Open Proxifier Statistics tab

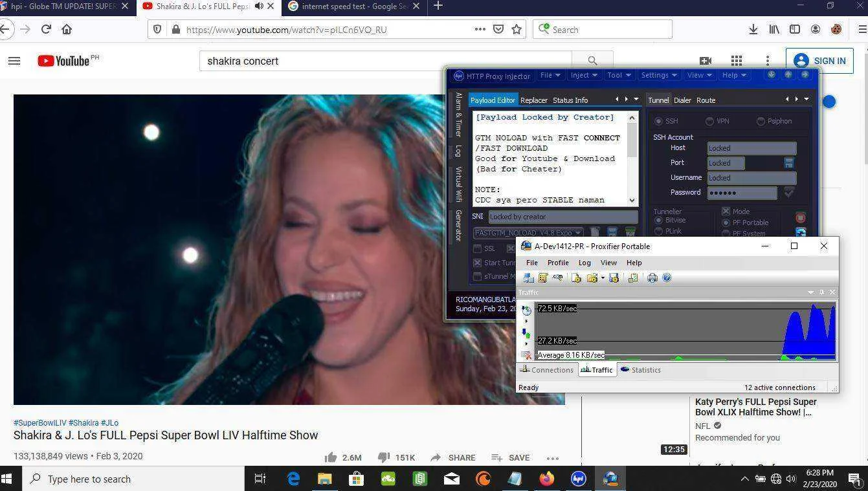coord(640,370)
